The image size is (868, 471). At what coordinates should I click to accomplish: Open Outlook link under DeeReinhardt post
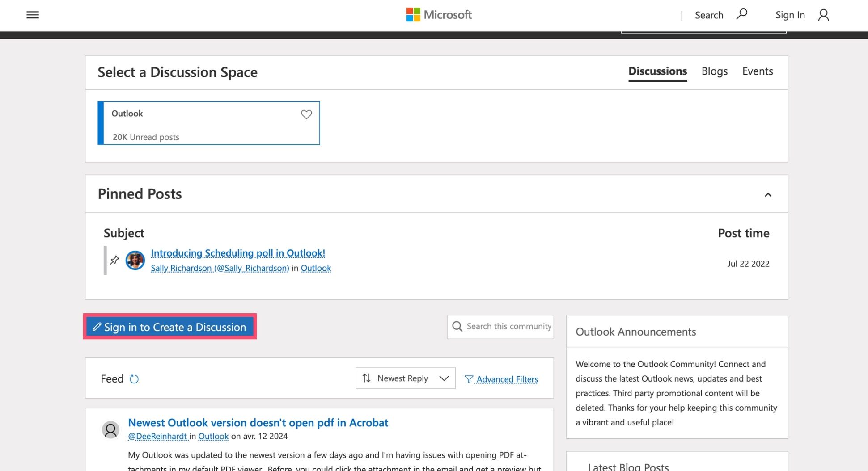(x=213, y=436)
